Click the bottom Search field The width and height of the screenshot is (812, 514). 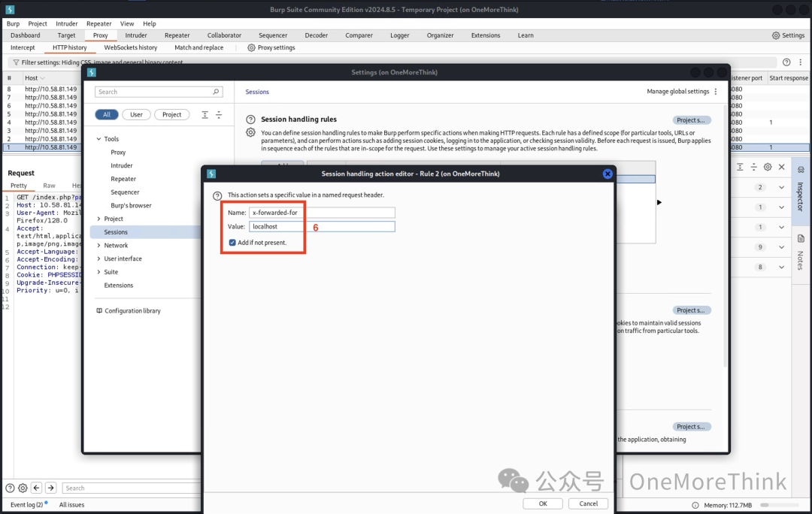click(131, 488)
